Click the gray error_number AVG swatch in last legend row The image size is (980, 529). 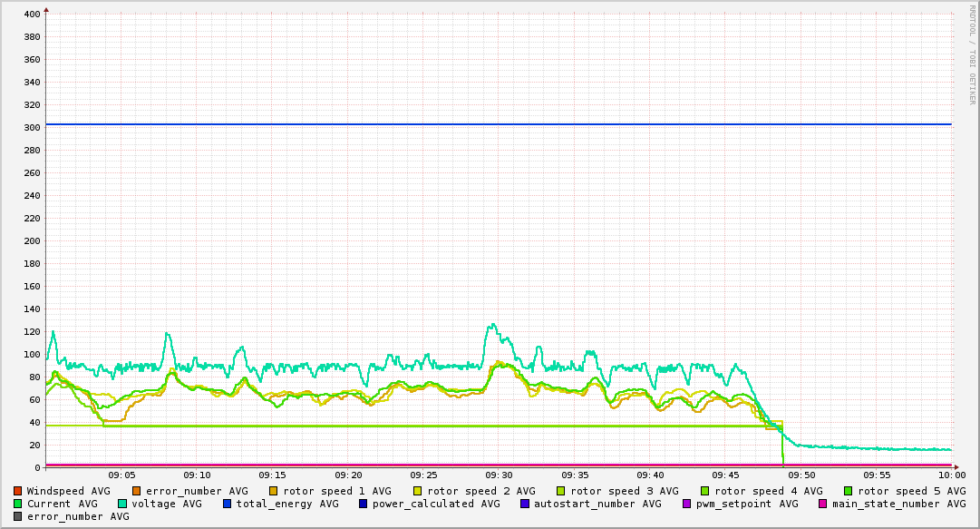(x=17, y=516)
